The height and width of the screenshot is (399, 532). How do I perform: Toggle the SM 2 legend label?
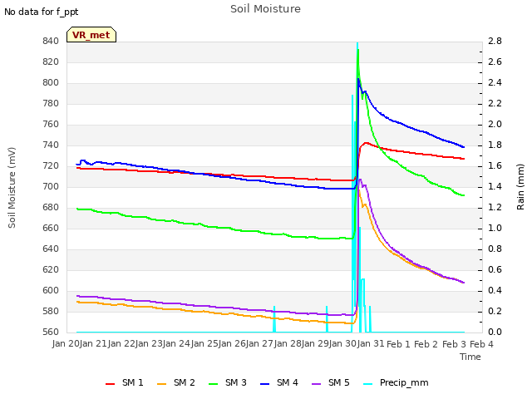pyautogui.click(x=185, y=382)
